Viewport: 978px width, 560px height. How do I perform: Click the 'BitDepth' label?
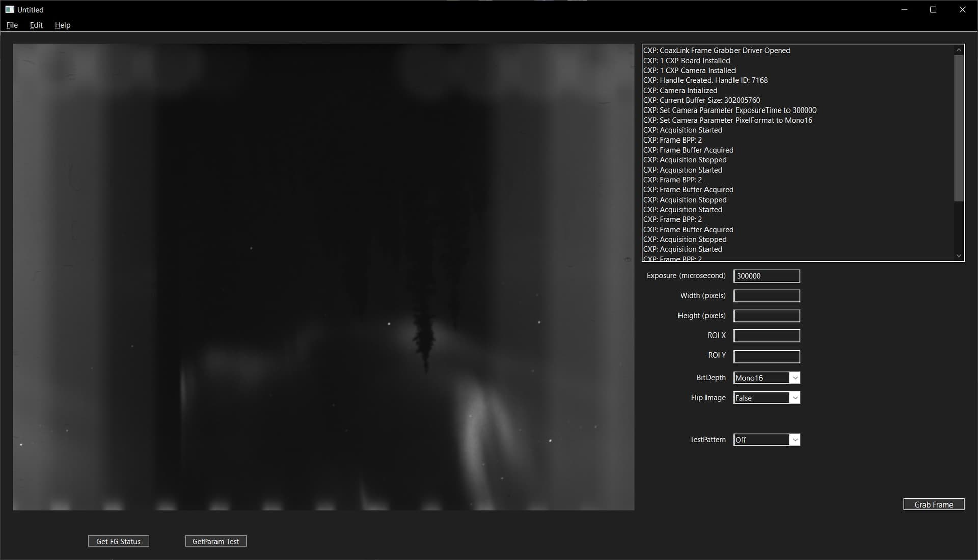pyautogui.click(x=711, y=378)
